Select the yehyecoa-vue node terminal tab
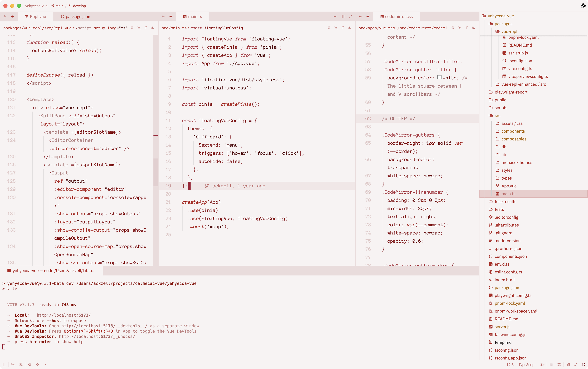This screenshot has height=369, width=588. (x=52, y=271)
